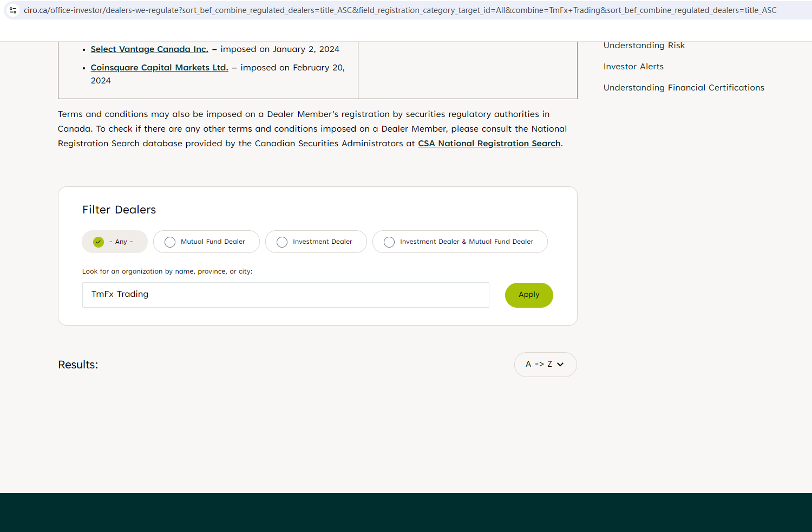Open Coinsquare Capital Markets Ltd. link

point(159,68)
